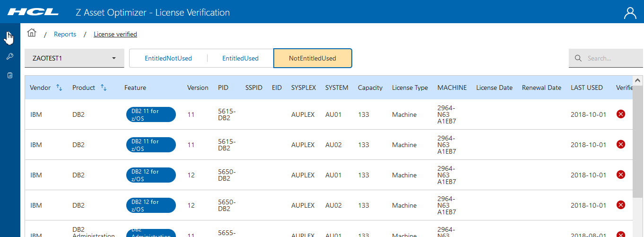Click the table scrollbar up arrow
This screenshot has width=644, height=237.
(x=637, y=80)
